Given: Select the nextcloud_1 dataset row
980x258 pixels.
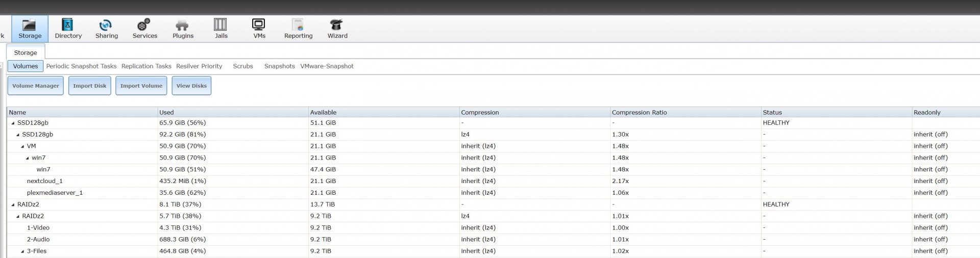Looking at the screenshot, I should pyautogui.click(x=493, y=181).
